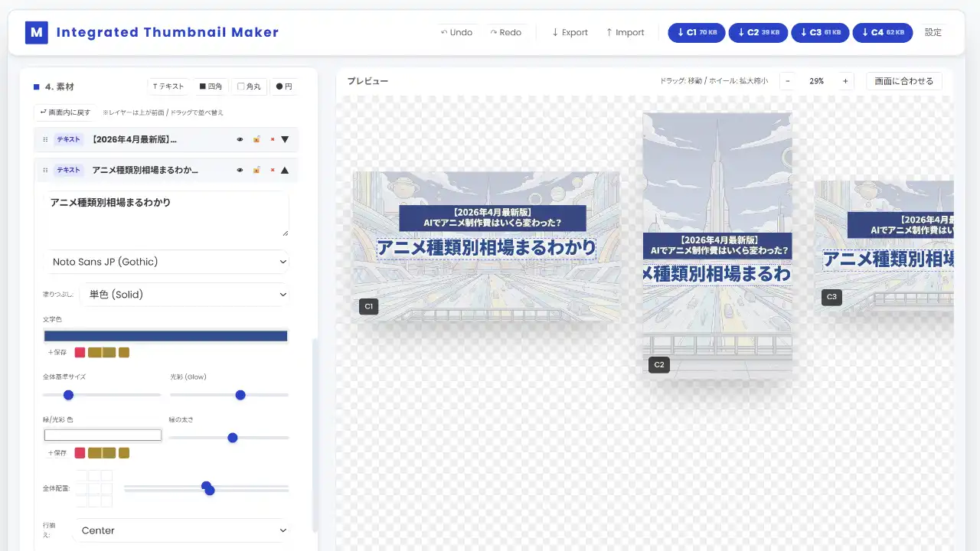Open the Noto Sans JP font dropdown
This screenshot has height=551, width=980.
(168, 262)
